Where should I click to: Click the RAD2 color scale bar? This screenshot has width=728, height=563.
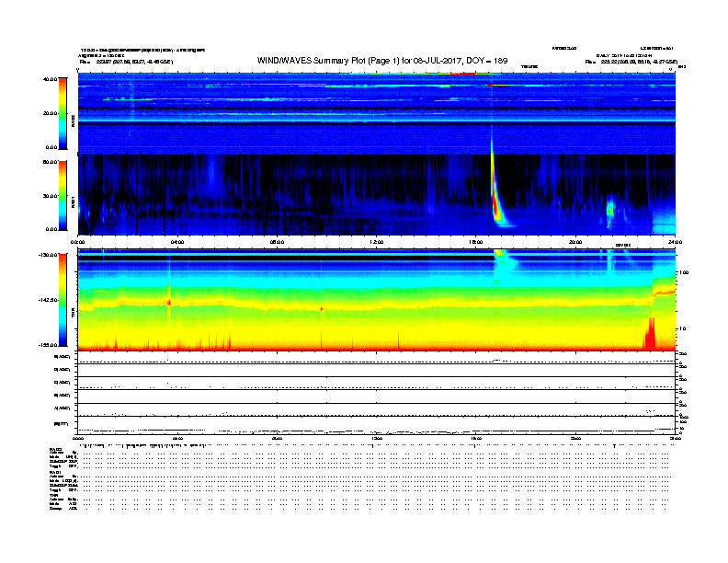(63, 113)
